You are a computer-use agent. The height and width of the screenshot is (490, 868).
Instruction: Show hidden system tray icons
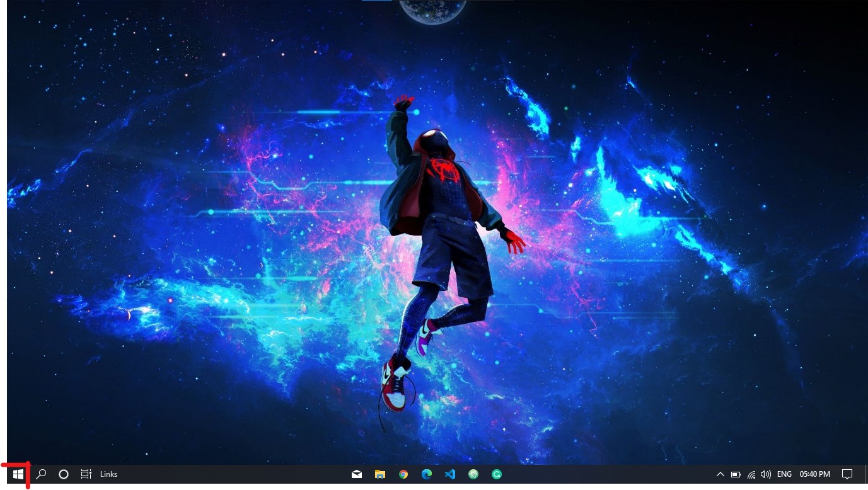[720, 474]
